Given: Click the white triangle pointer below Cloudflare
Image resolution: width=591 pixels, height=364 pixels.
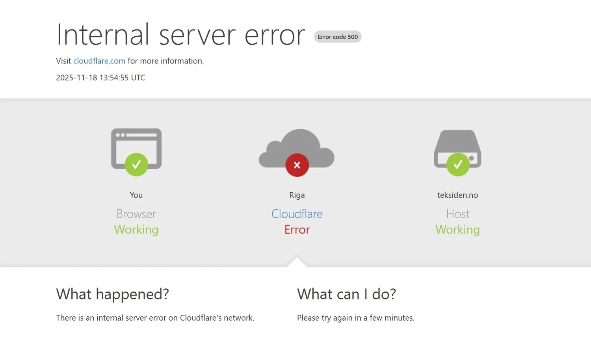Looking at the screenshot, I should point(297,262).
